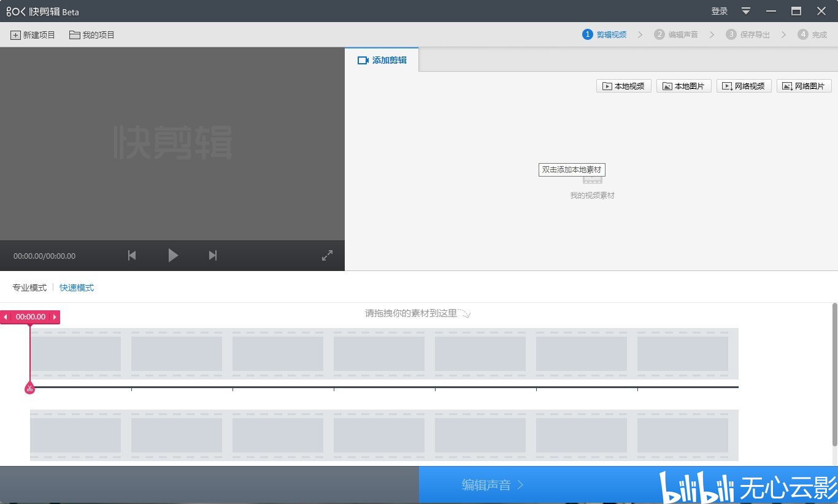The width and height of the screenshot is (838, 504).
Task: Click the scissors cut icon on playhead
Action: click(29, 388)
